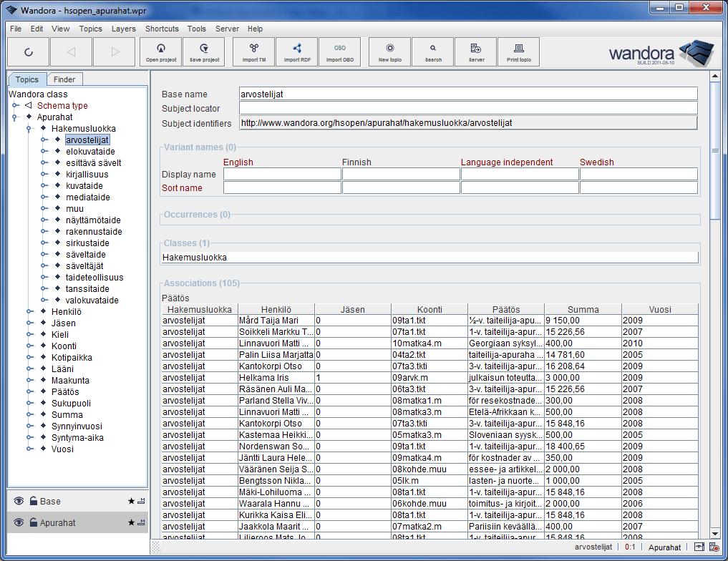Expand the Maakunta tree node
The height and width of the screenshot is (561, 728).
[29, 381]
